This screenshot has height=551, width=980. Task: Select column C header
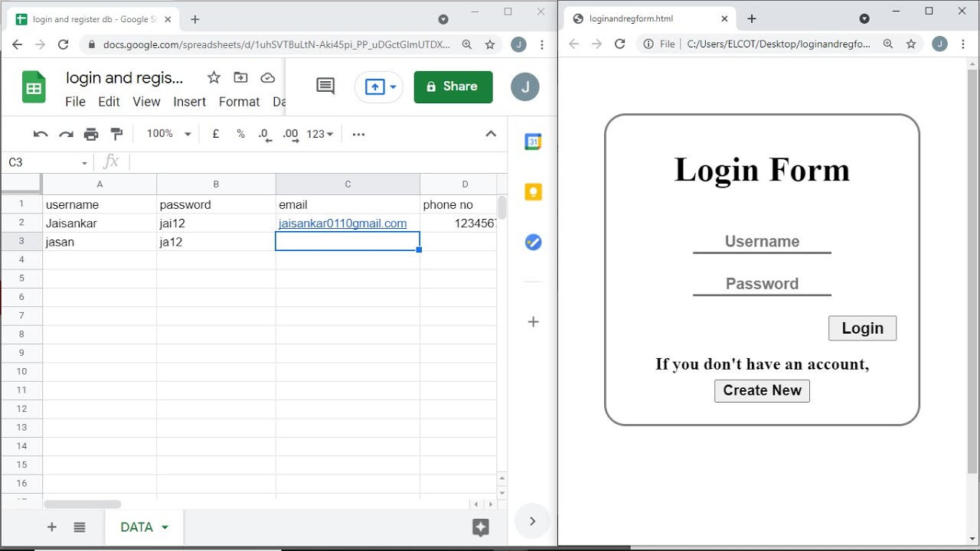348,184
